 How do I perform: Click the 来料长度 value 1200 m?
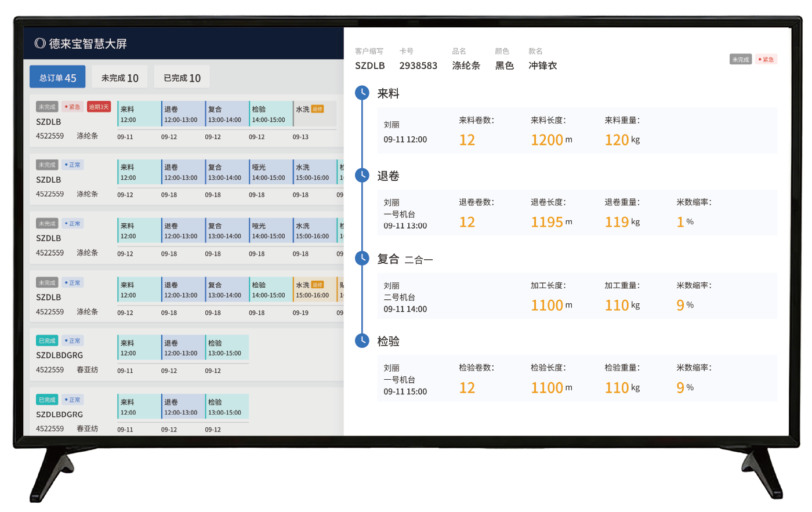point(551,140)
